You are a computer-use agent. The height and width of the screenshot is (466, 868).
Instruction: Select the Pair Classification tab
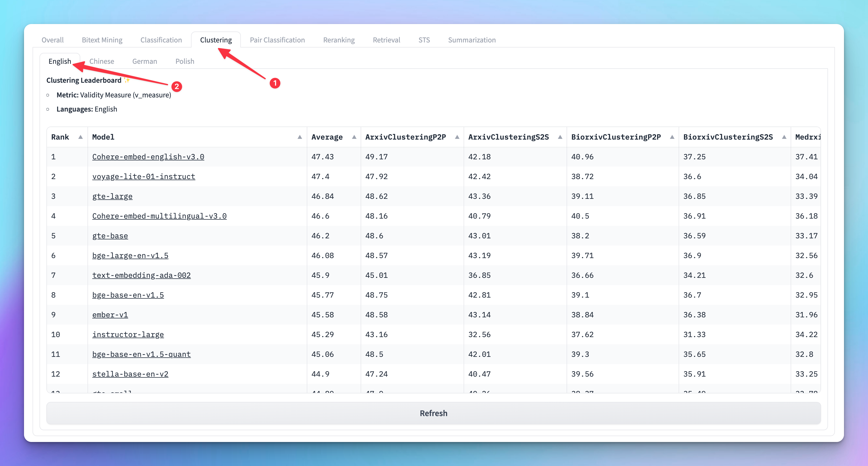tap(277, 40)
